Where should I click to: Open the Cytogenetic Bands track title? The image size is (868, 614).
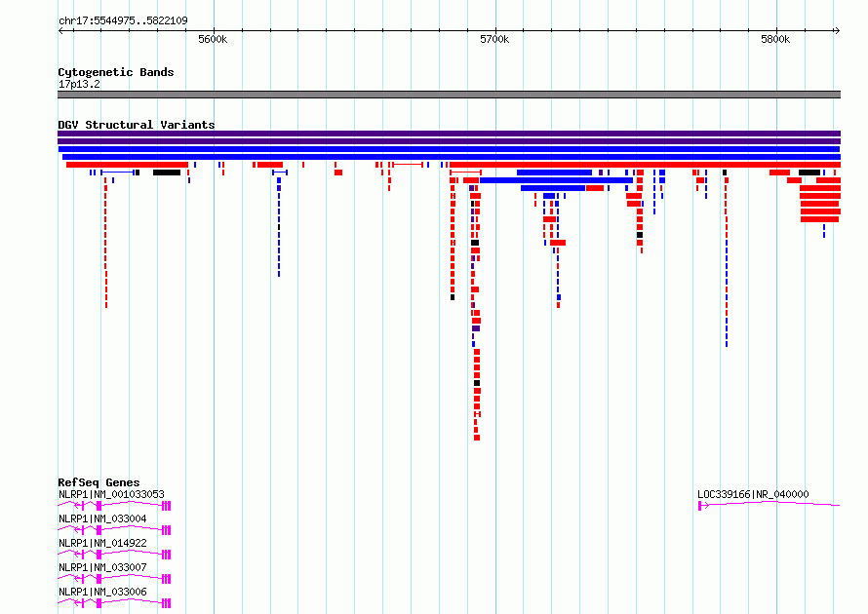point(116,72)
